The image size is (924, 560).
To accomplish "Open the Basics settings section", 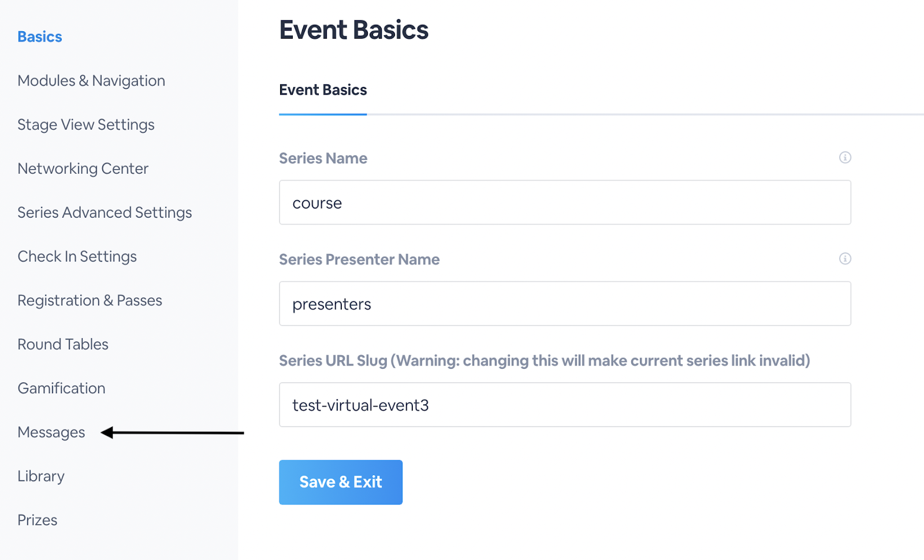I will 40,37.
